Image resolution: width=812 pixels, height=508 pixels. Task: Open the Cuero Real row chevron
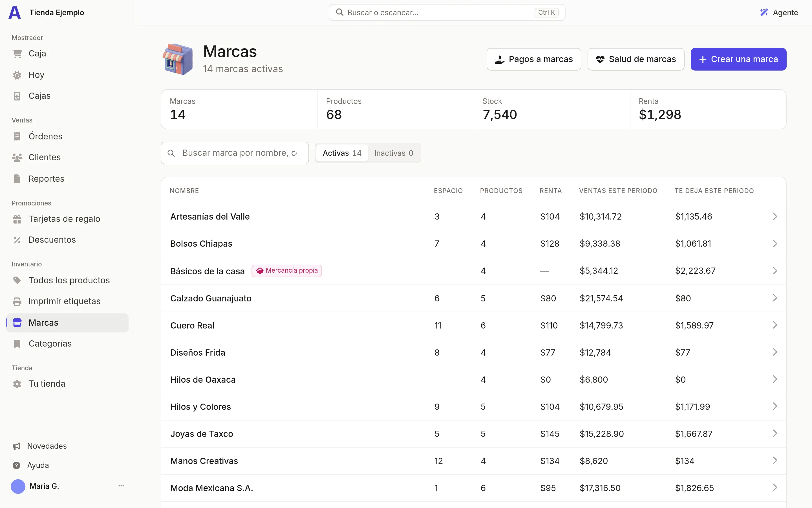click(775, 325)
